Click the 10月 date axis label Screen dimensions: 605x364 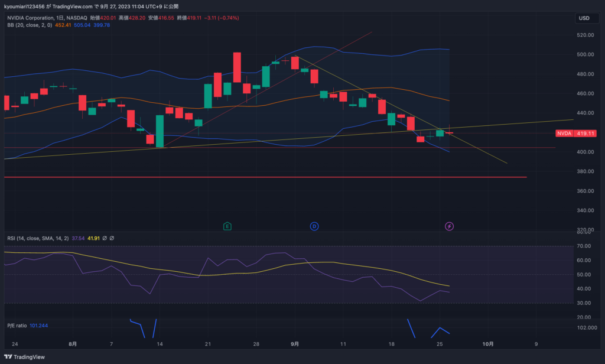click(x=487, y=343)
